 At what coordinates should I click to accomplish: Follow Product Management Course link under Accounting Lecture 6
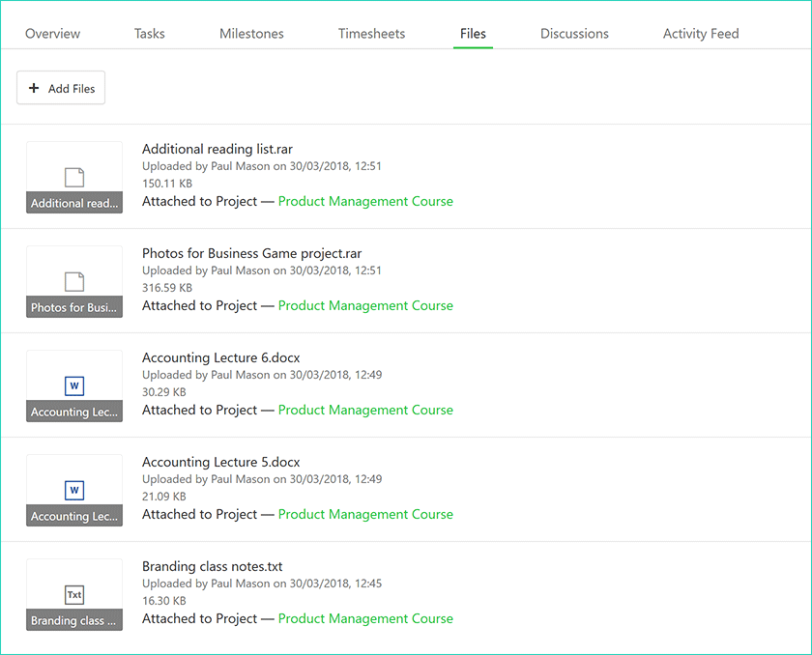(x=365, y=411)
